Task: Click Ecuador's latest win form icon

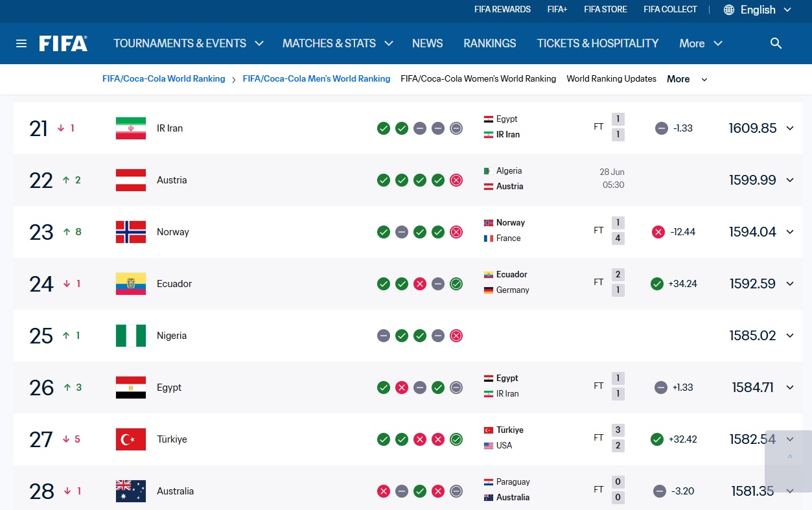Action: [x=456, y=284]
